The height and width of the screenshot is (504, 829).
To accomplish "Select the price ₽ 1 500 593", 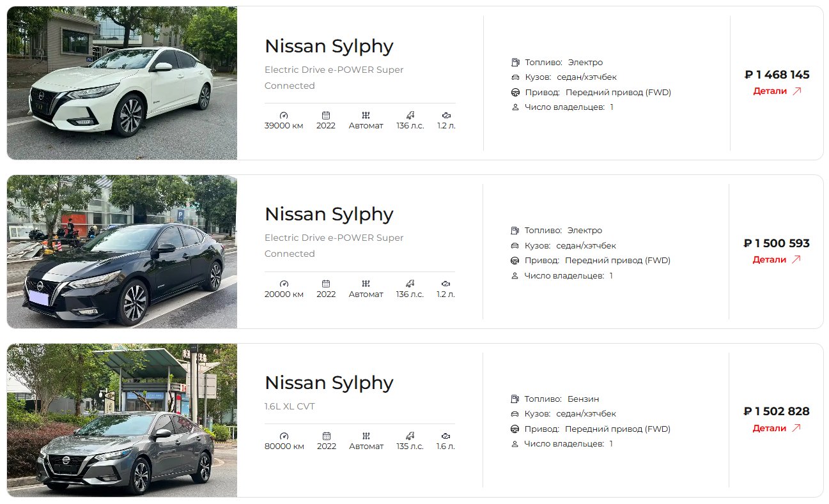I will 777,243.
